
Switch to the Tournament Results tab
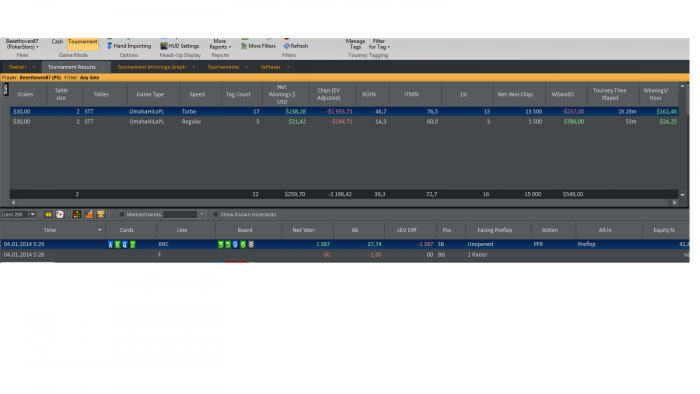(72, 67)
